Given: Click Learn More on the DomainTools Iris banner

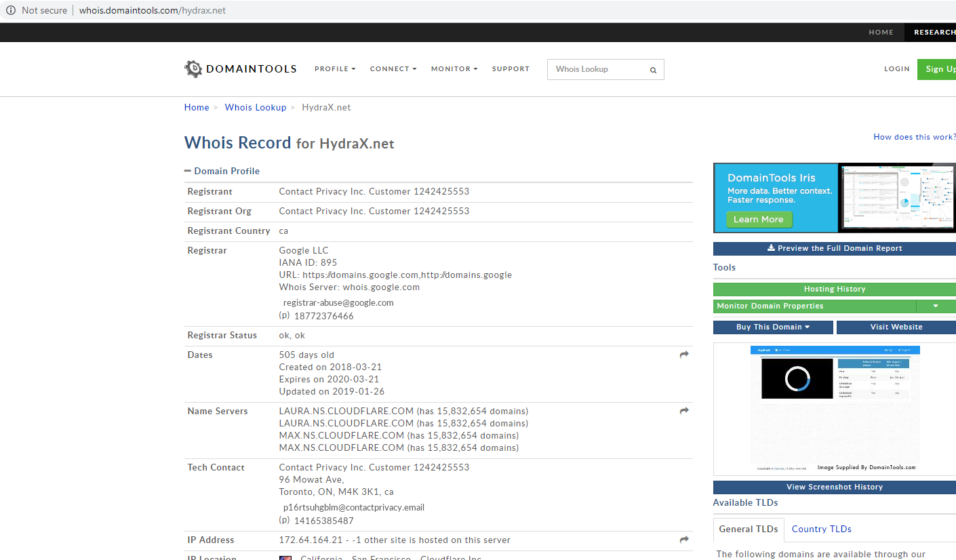Looking at the screenshot, I should click(x=759, y=219).
